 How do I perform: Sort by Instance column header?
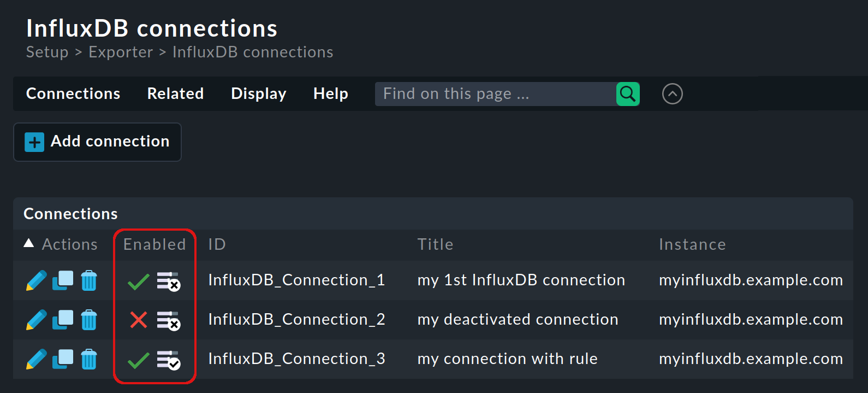[x=692, y=244]
